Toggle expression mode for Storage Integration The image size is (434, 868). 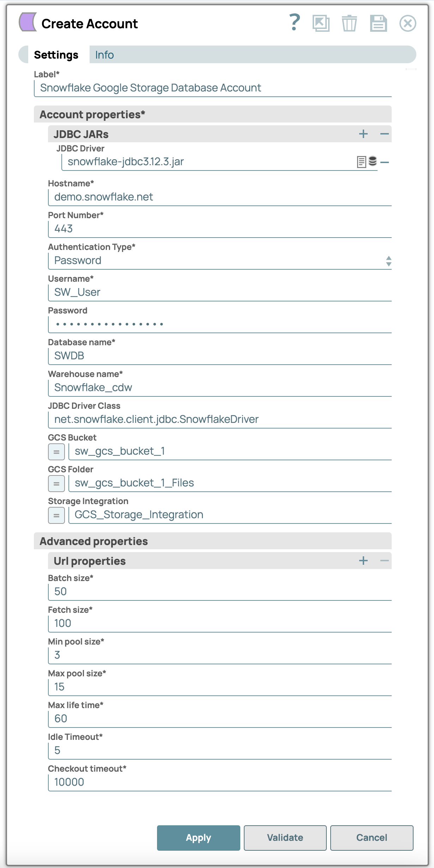click(x=56, y=515)
